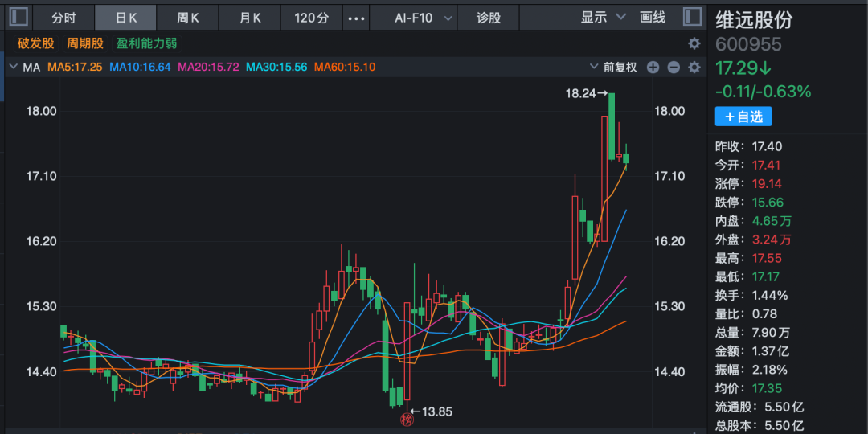Toggle the right sidebar panel icon
The width and height of the screenshot is (868, 434).
(691, 17)
